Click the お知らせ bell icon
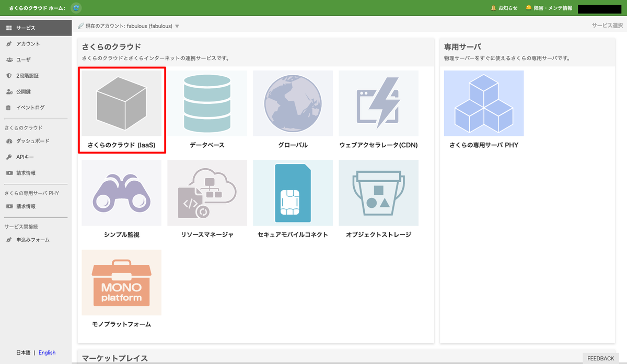This screenshot has width=627, height=364. point(493,8)
